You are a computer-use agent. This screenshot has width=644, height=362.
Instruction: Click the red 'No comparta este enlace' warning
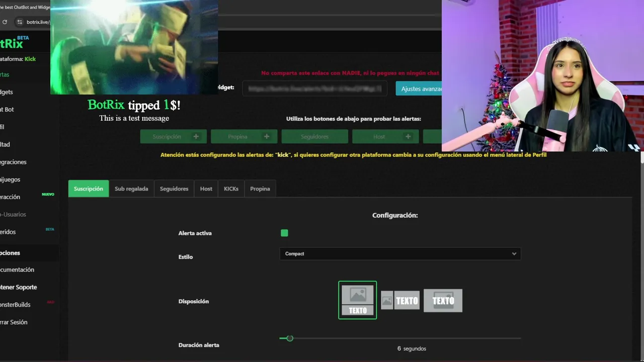click(350, 73)
